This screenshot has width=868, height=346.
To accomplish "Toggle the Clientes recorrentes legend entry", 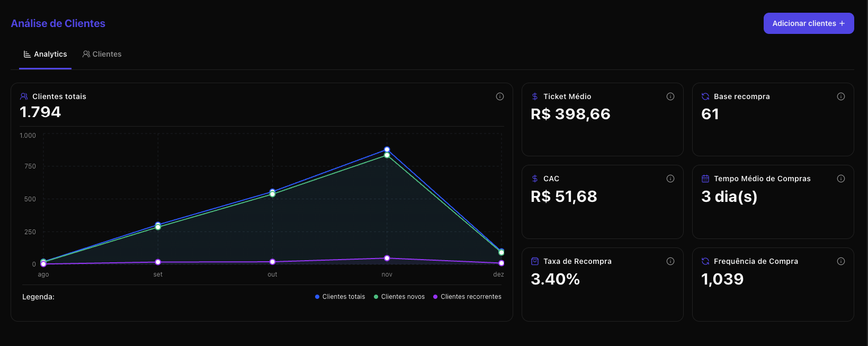I will 467,296.
